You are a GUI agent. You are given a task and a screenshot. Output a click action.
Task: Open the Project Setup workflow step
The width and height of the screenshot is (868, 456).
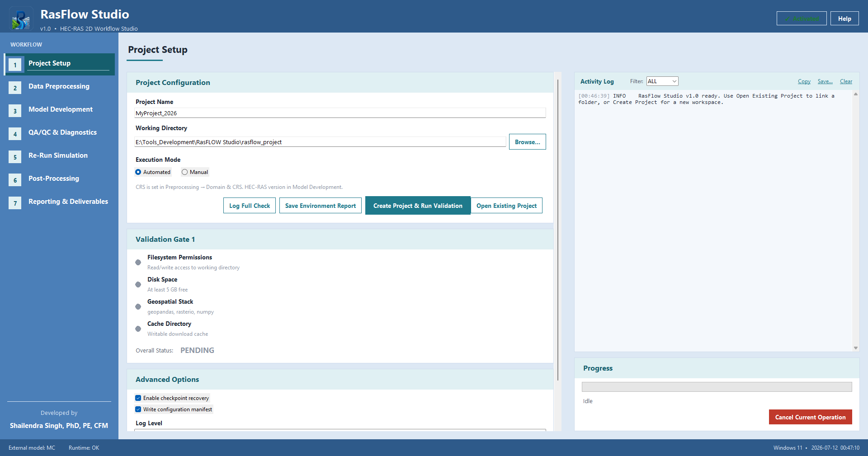(x=60, y=64)
